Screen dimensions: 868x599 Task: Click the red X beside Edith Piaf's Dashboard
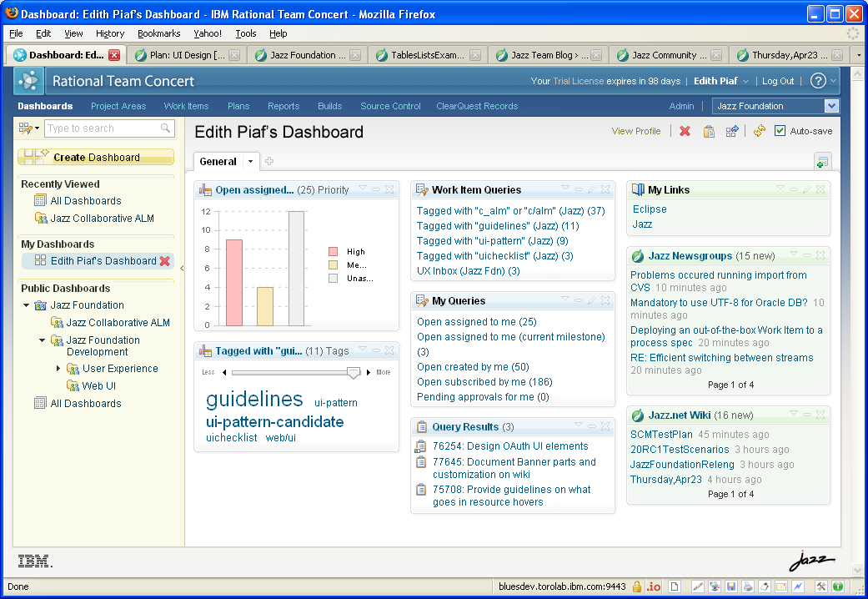(164, 261)
